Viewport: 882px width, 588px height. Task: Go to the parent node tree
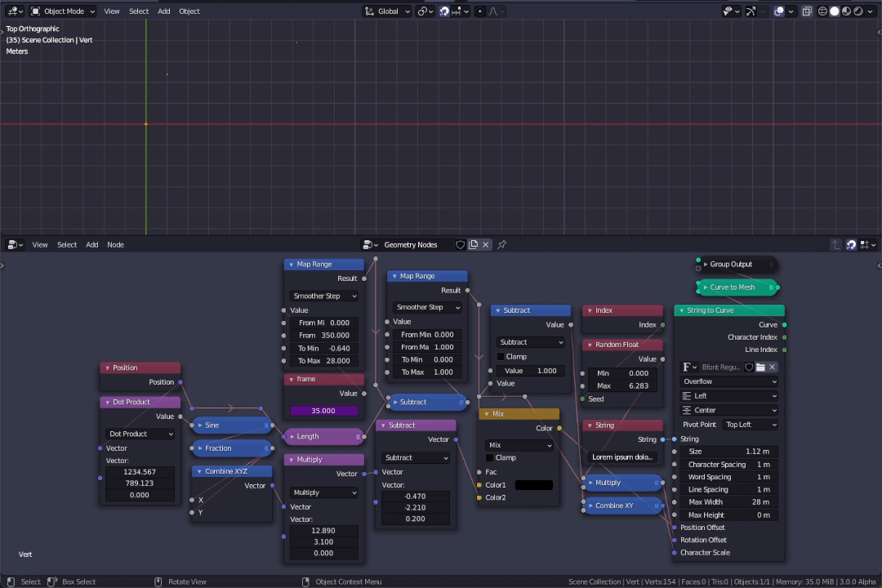836,245
